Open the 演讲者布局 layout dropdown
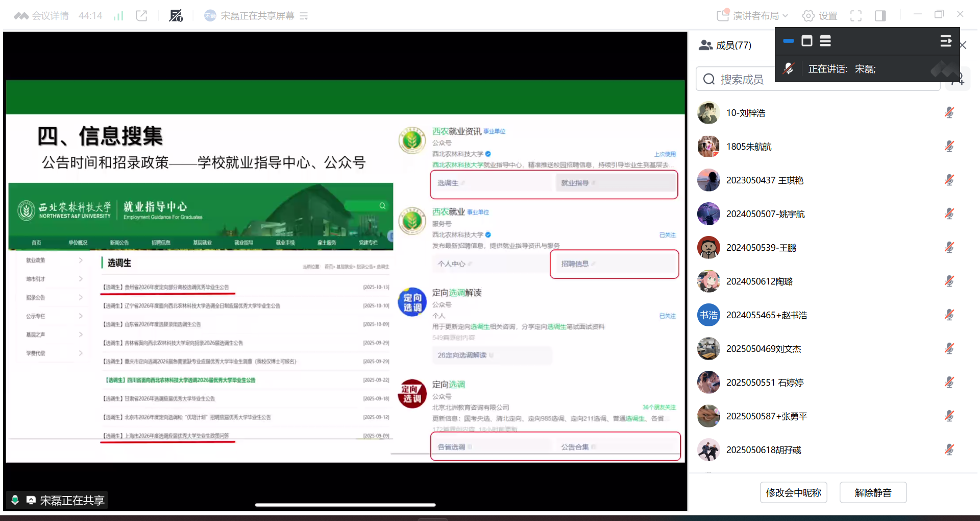The image size is (980, 521). (x=751, y=16)
